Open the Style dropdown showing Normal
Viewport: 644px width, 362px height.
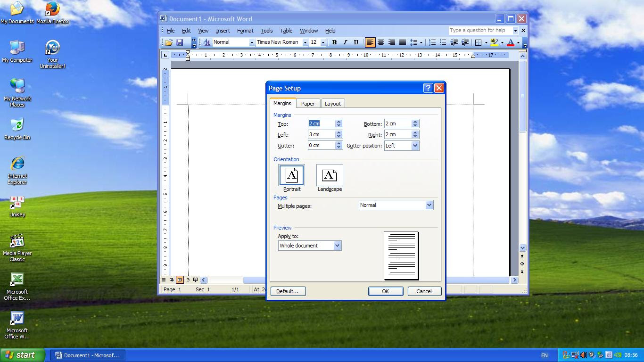[251, 42]
